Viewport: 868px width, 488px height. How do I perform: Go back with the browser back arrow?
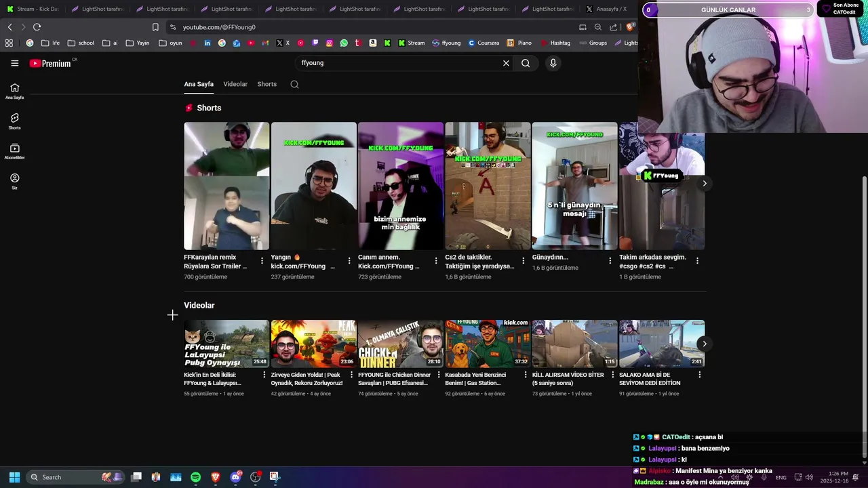[9, 27]
